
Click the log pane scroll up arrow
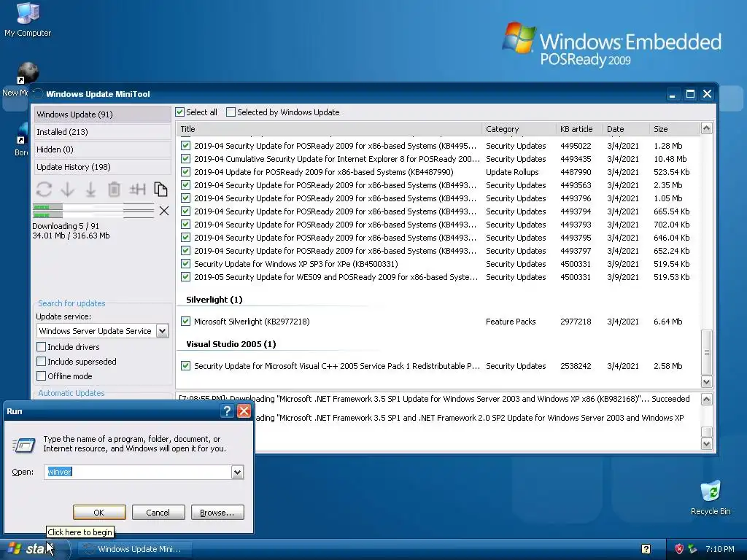click(x=706, y=399)
